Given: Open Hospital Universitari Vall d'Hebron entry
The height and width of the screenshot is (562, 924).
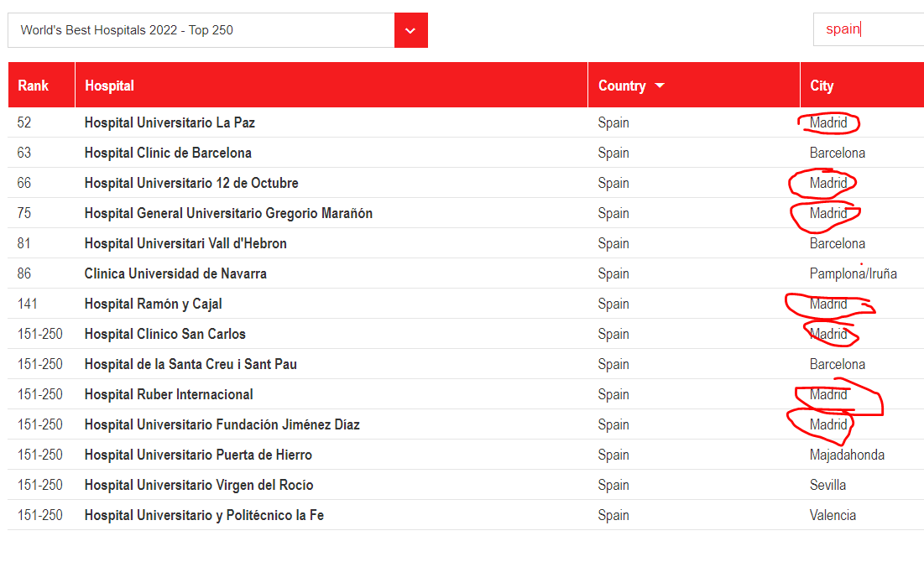Looking at the screenshot, I should tap(185, 243).
